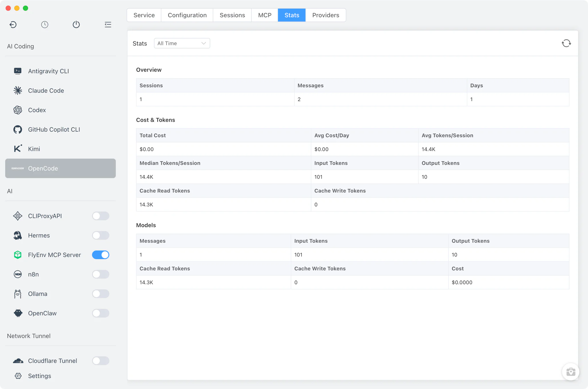This screenshot has width=588, height=389.
Task: Enable the Hermes toggle
Action: point(100,236)
